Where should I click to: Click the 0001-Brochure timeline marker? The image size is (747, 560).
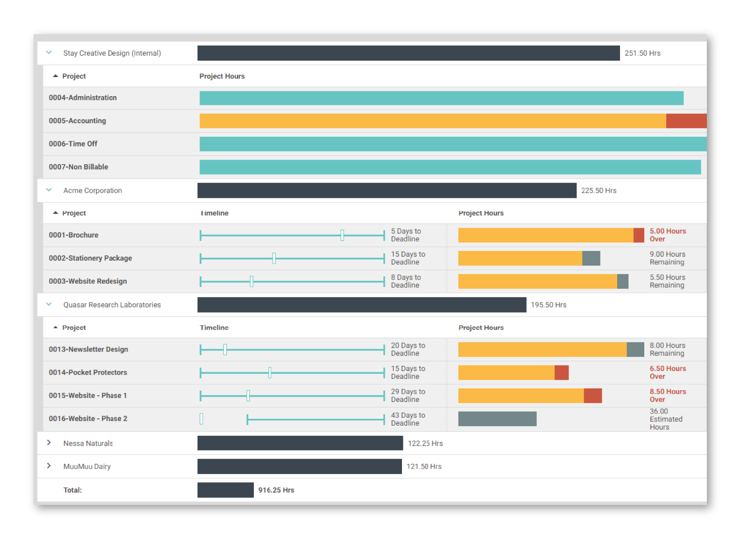342,235
